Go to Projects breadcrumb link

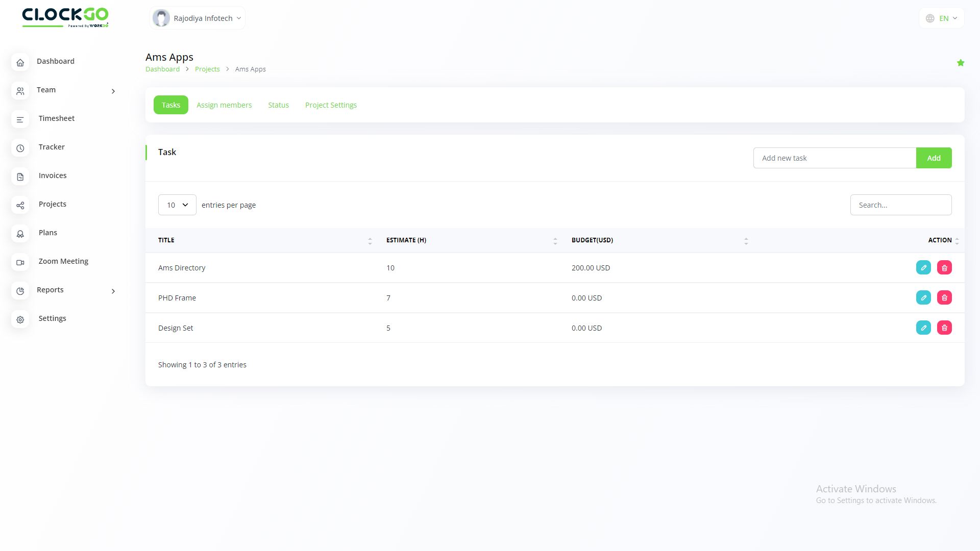tap(207, 69)
